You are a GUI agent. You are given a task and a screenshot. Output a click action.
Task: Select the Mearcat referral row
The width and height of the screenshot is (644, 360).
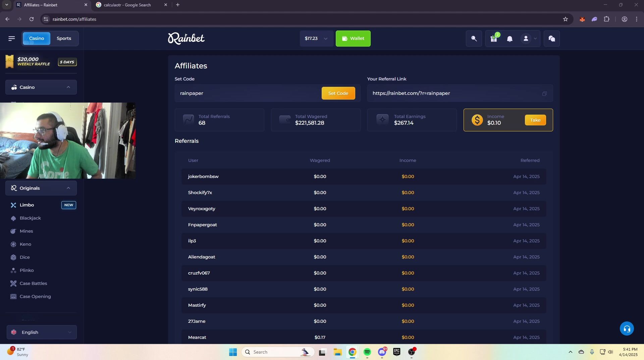tap(364, 337)
